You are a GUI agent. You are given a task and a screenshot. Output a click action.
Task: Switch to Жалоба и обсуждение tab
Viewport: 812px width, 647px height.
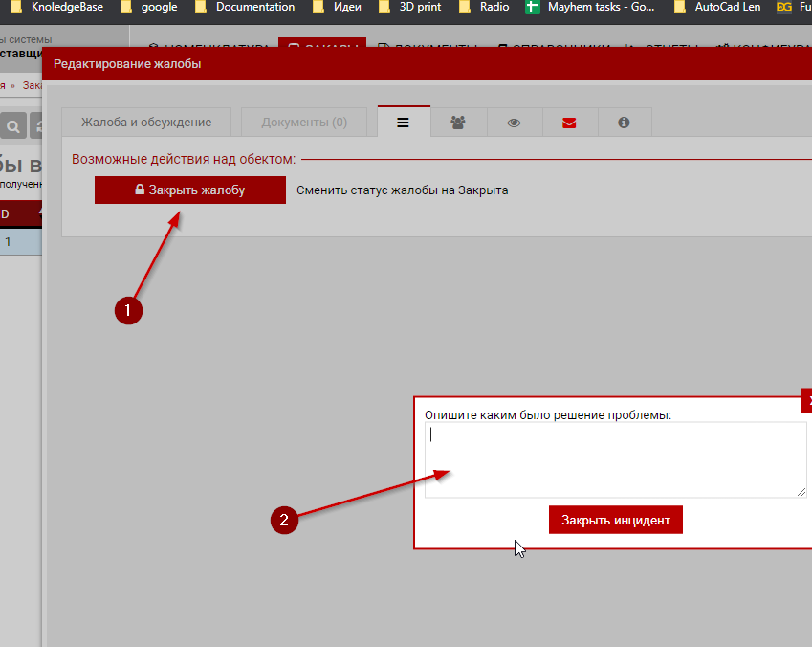click(146, 123)
